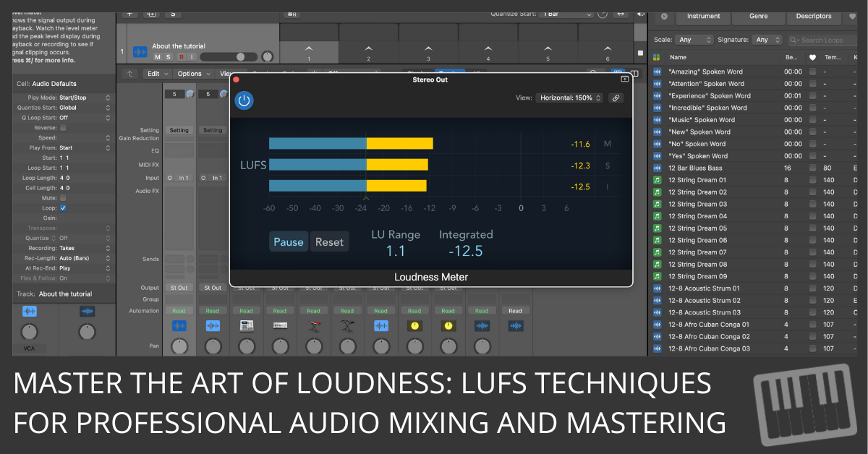
Task: Open the mixer Edit menu
Action: 157,74
